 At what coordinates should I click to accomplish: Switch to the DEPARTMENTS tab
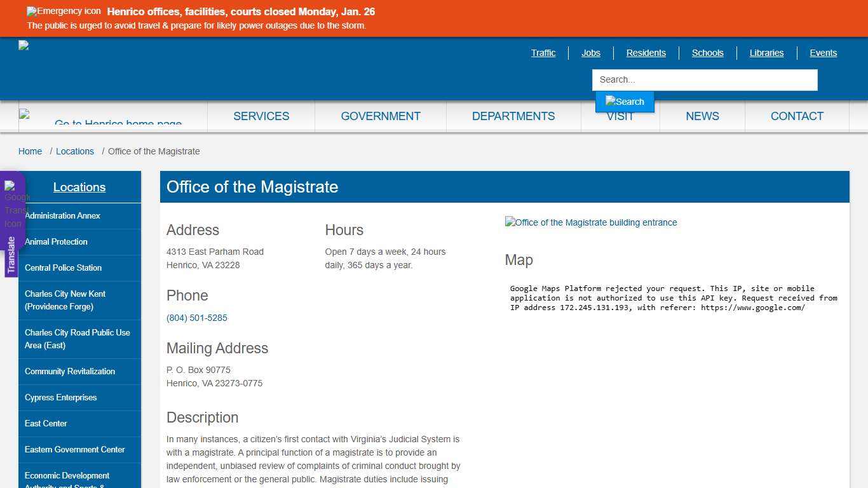pos(513,116)
